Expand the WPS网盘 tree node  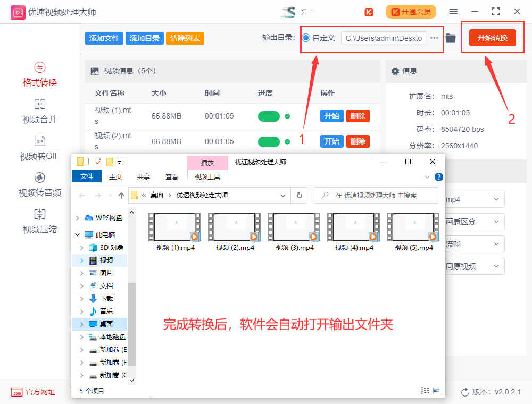click(x=77, y=217)
